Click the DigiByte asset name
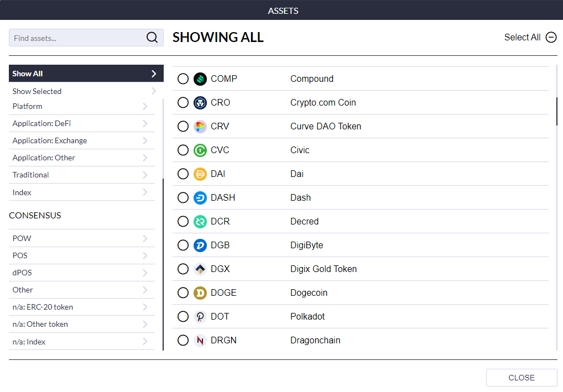The height and width of the screenshot is (392, 563). click(306, 245)
